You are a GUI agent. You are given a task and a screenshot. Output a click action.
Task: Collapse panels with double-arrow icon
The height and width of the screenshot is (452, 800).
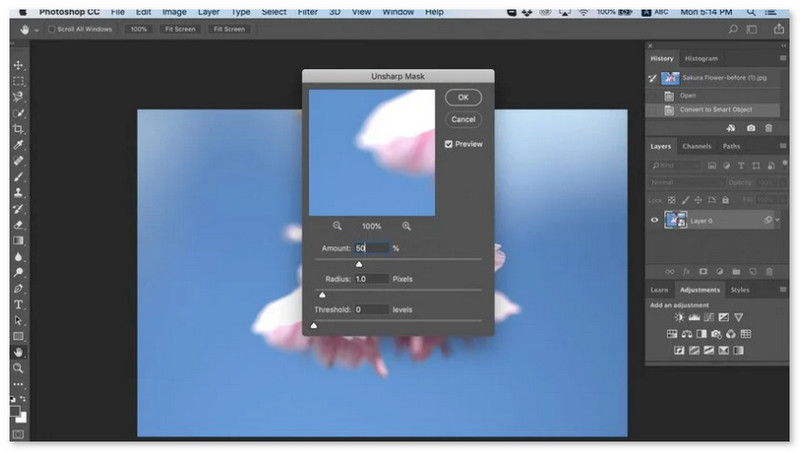click(784, 45)
